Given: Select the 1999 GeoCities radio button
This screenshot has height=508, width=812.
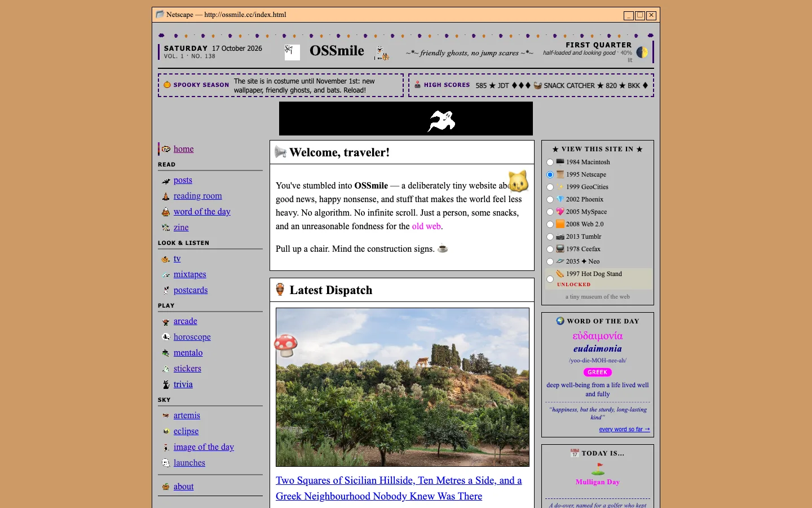Looking at the screenshot, I should [550, 187].
